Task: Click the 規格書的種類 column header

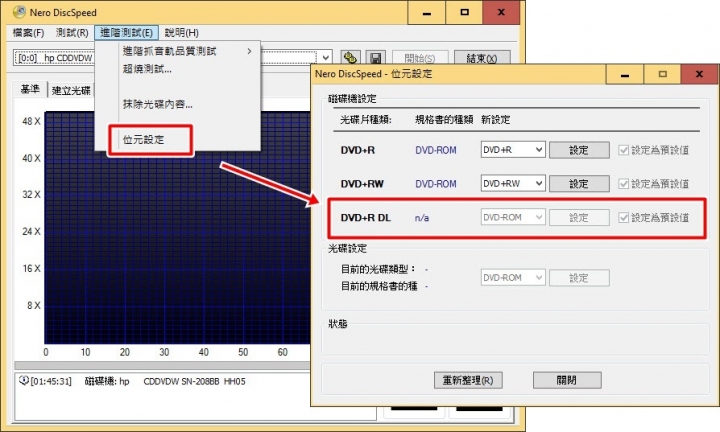Action: pyautogui.click(x=444, y=120)
